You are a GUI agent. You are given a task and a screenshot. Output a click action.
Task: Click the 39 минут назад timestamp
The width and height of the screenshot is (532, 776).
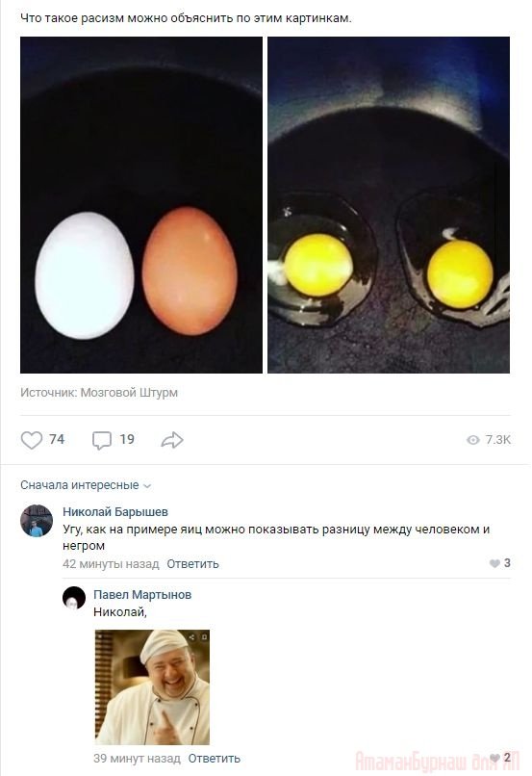pos(137,758)
